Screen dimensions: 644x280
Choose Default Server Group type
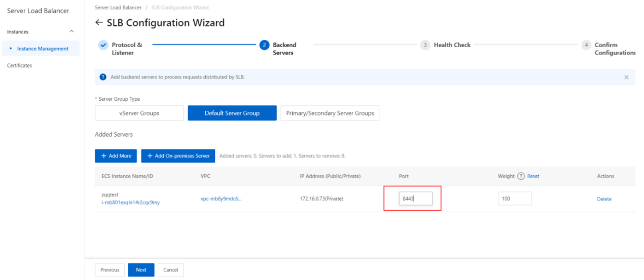click(x=232, y=113)
